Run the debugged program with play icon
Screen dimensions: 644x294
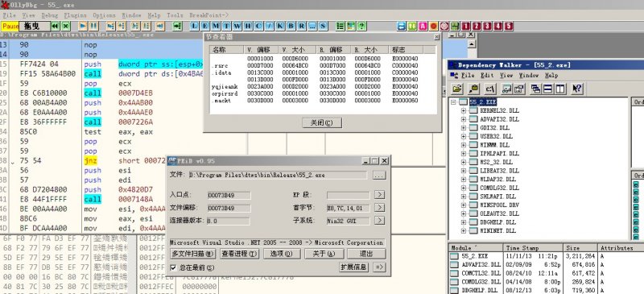[83, 27]
